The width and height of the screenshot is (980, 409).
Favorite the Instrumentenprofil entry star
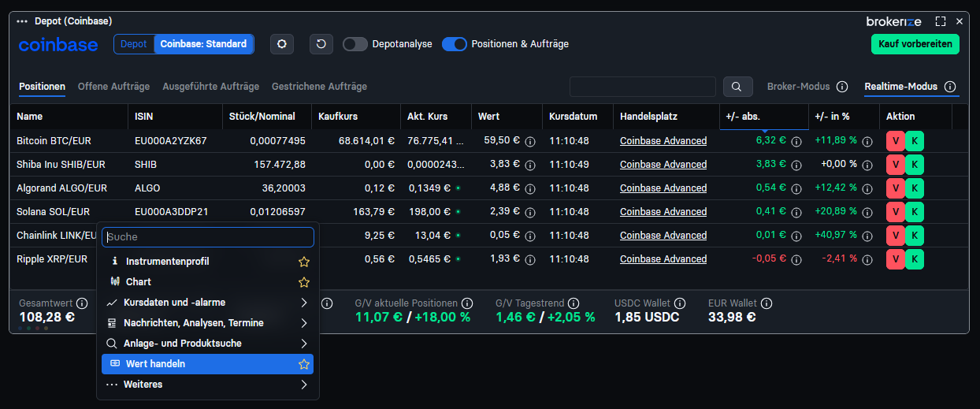click(x=303, y=262)
